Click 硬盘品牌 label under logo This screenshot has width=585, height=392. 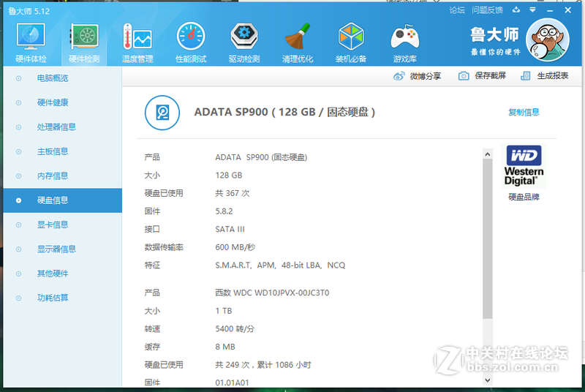[x=524, y=197]
